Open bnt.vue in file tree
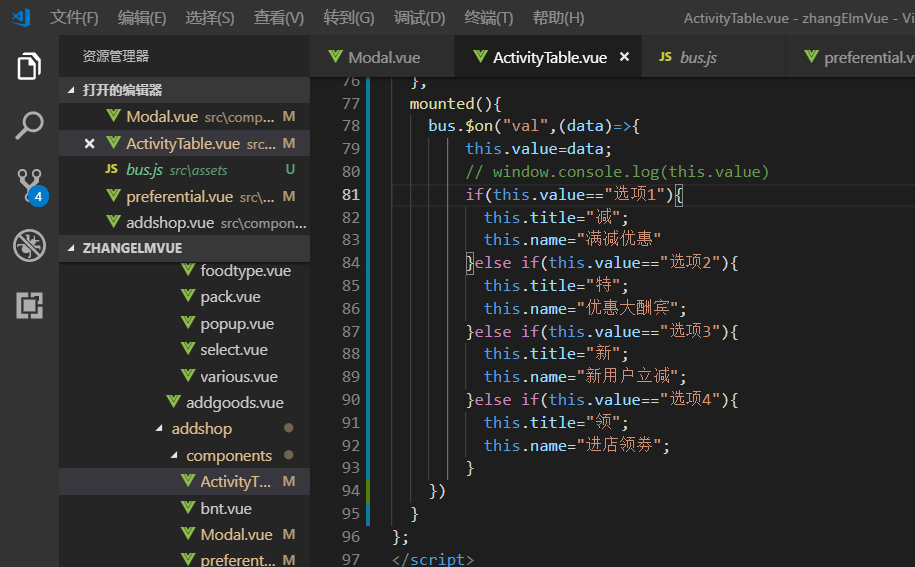The width and height of the screenshot is (915, 567). pyautogui.click(x=184, y=509)
